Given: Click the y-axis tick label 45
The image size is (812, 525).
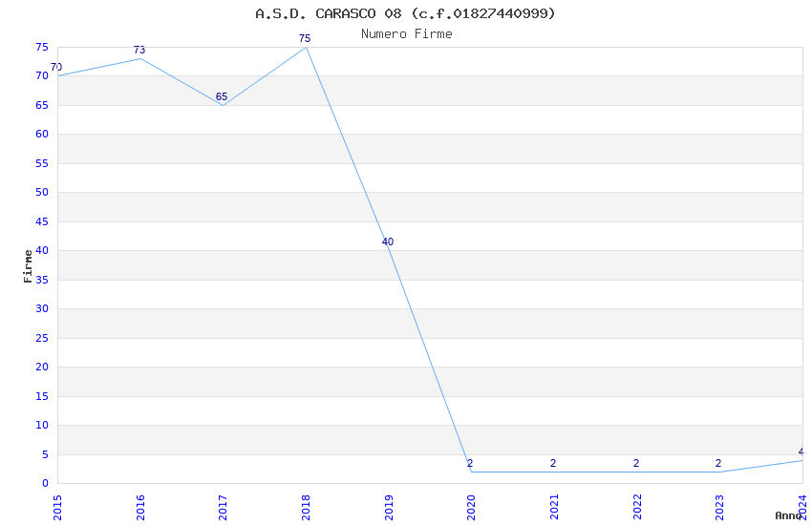Looking at the screenshot, I should 42,221.
